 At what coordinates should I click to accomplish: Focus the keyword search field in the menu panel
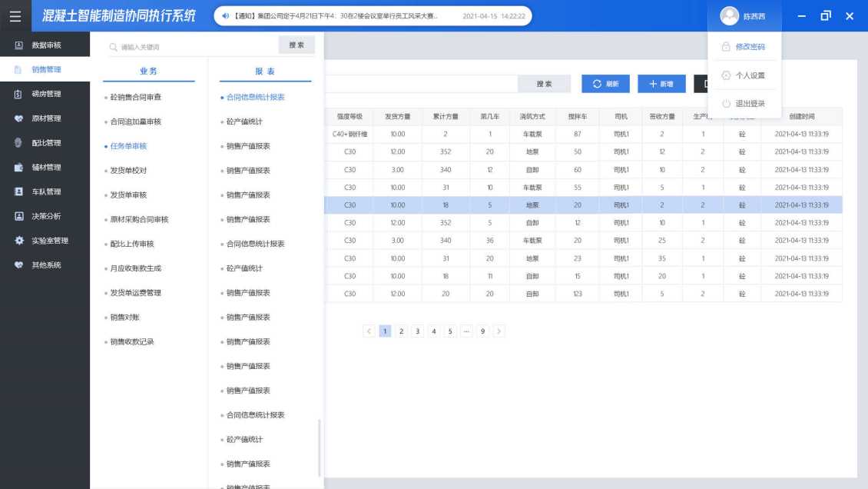[194, 47]
